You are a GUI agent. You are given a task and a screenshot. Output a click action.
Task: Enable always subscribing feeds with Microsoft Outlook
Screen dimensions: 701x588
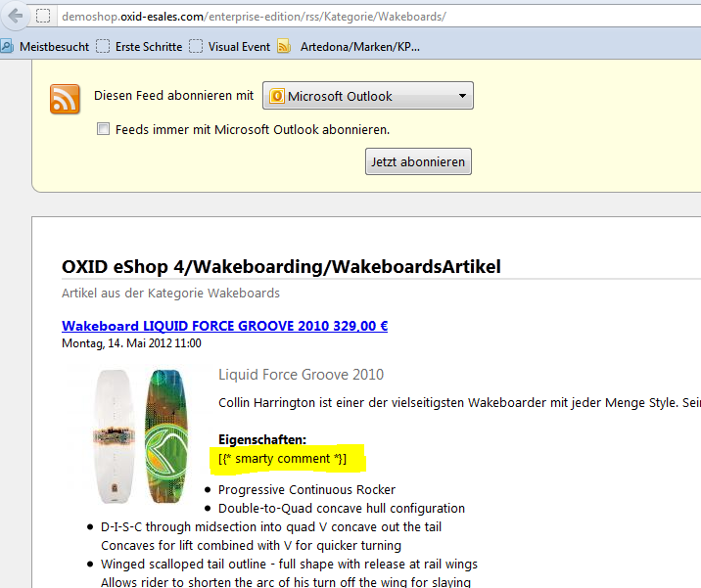(103, 129)
